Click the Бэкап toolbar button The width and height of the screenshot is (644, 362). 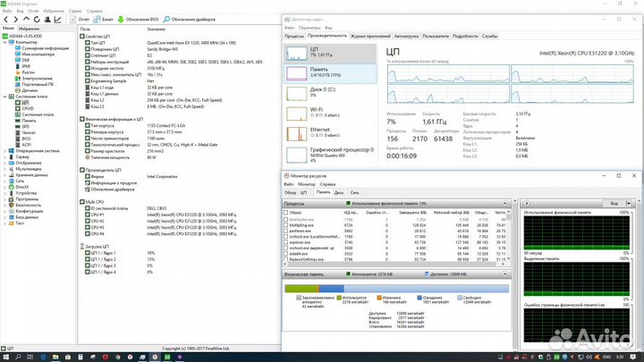(x=103, y=20)
